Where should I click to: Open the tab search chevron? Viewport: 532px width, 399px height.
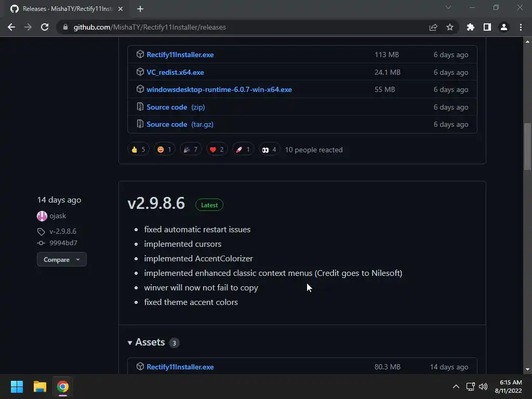[x=448, y=7]
